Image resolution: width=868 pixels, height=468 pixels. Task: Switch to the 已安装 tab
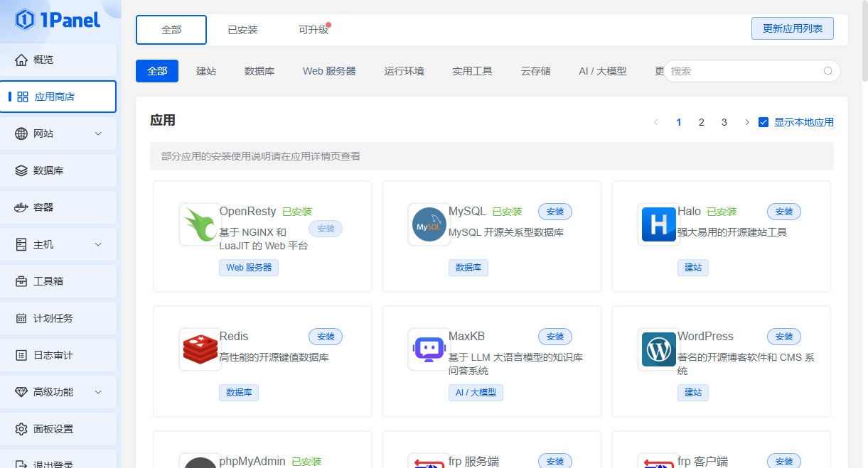click(x=242, y=30)
